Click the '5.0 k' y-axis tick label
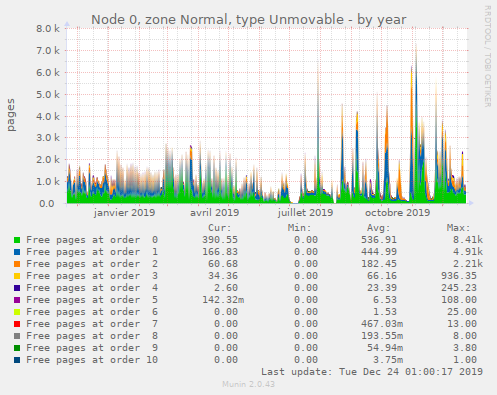Screen dimensions: 497x395 coord(48,95)
